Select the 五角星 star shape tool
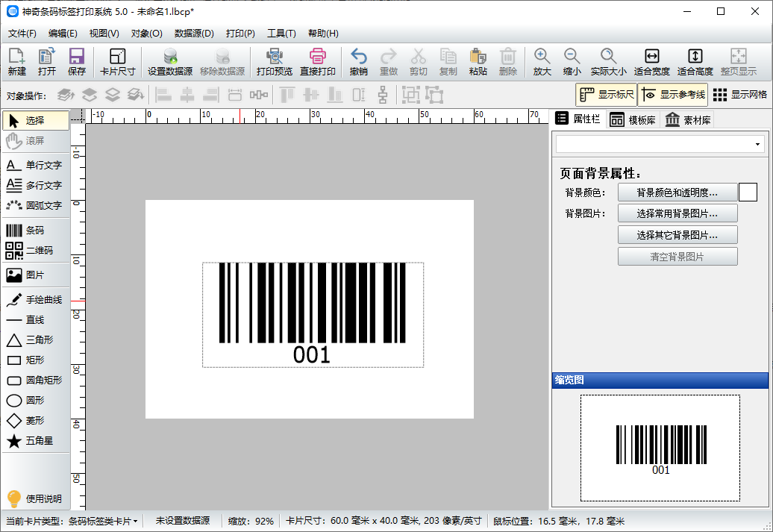The height and width of the screenshot is (532, 773). pyautogui.click(x=36, y=441)
